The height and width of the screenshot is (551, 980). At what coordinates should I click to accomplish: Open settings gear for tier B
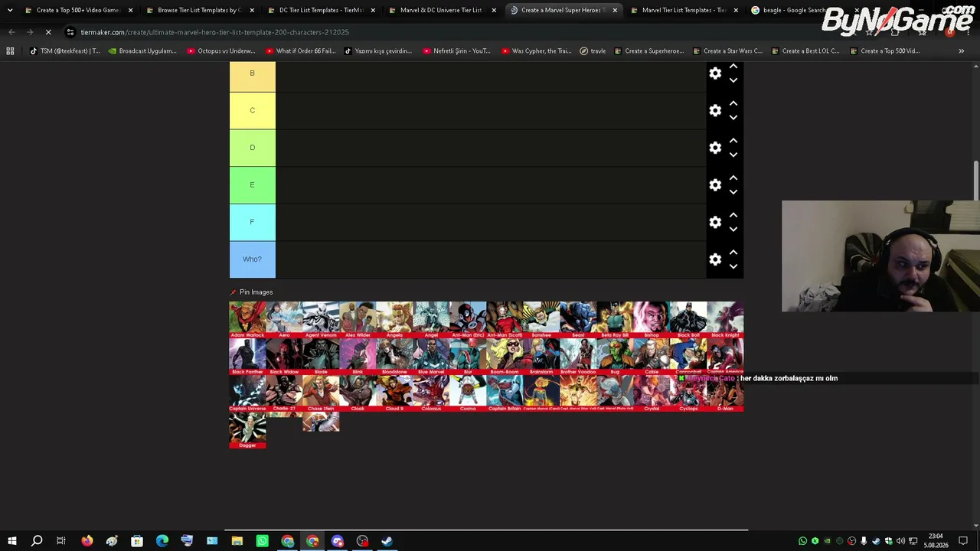click(x=715, y=73)
